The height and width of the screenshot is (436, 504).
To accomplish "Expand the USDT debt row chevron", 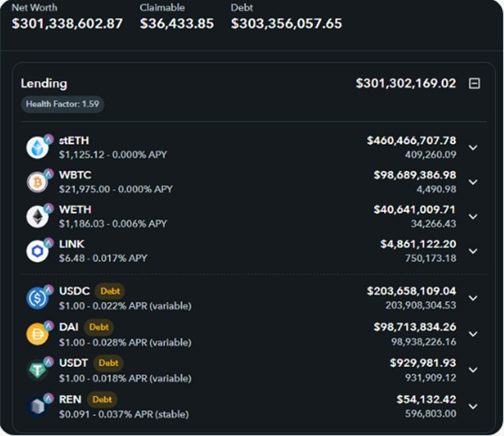I will click(x=473, y=370).
